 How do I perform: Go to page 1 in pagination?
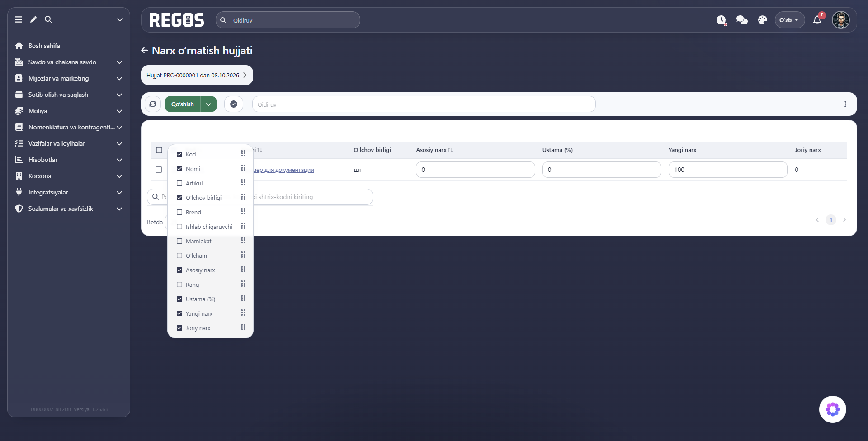pos(831,220)
